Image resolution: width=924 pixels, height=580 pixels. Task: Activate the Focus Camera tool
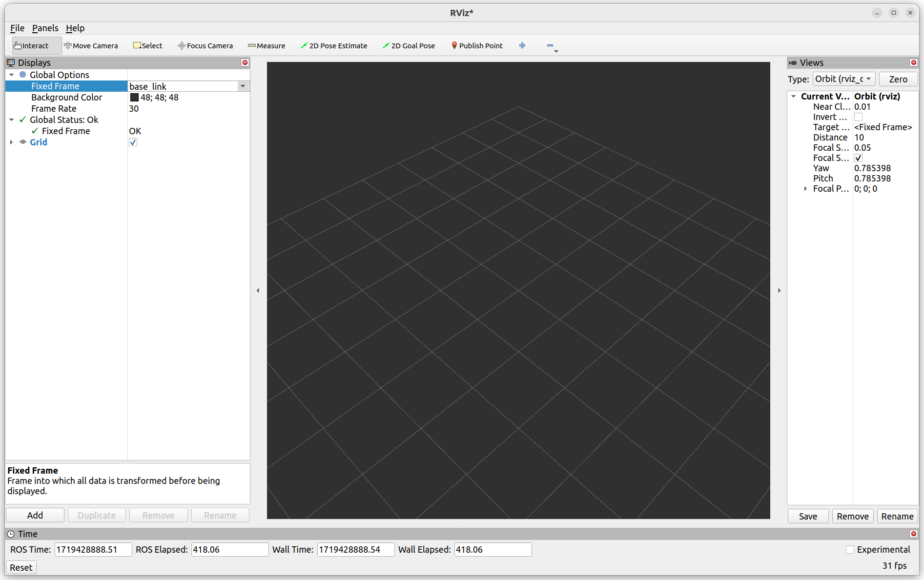[x=205, y=45]
